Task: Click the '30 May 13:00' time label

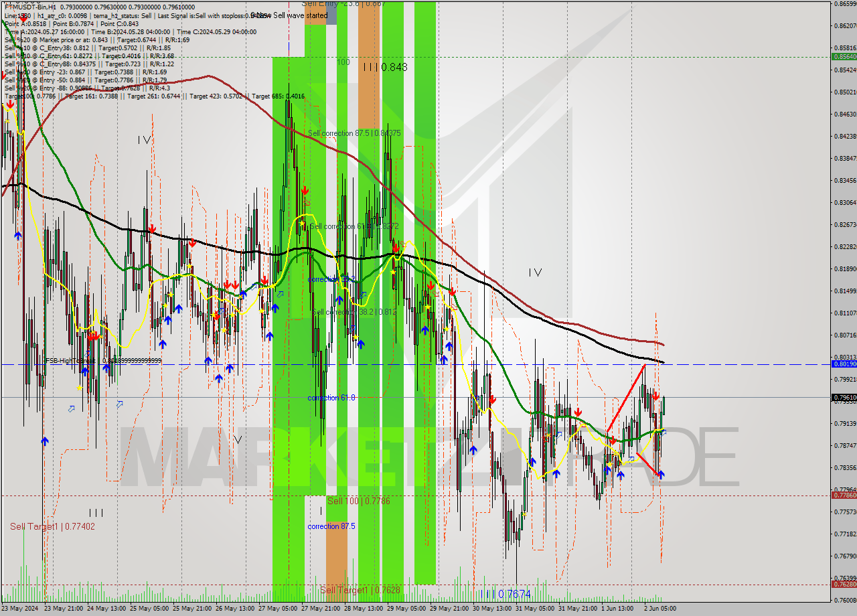Action: [493, 609]
